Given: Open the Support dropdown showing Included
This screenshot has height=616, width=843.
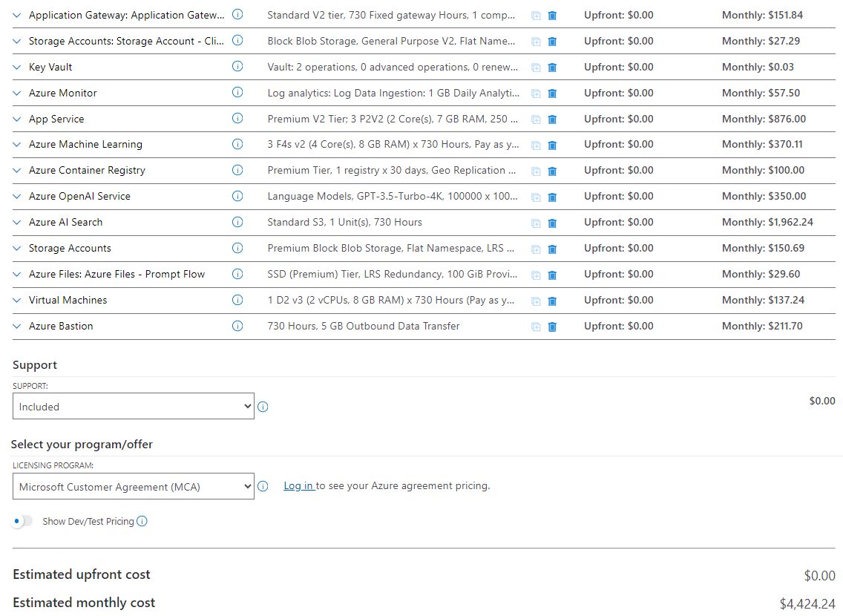Looking at the screenshot, I should click(134, 407).
